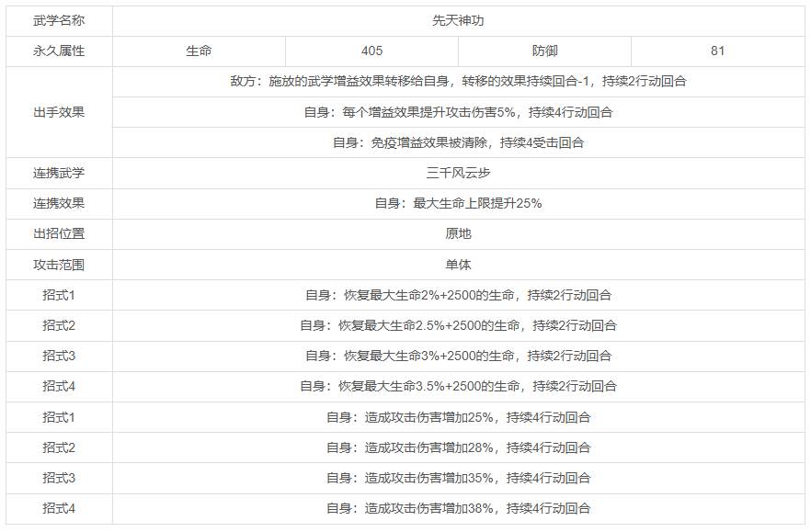Select the 最大生命上限提升25% effect cell
Image resolution: width=811 pixels, height=532 pixels.
458,203
